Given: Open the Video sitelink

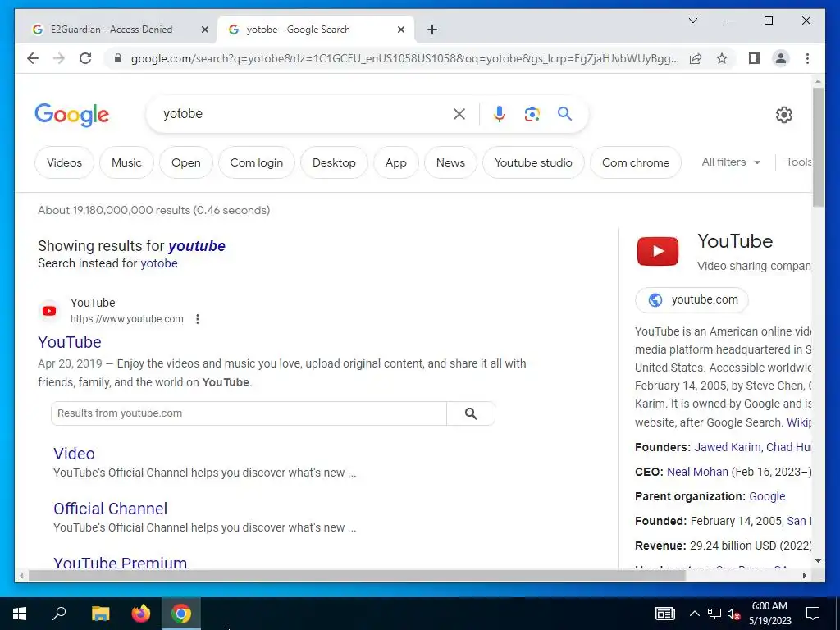Looking at the screenshot, I should pyautogui.click(x=75, y=454).
